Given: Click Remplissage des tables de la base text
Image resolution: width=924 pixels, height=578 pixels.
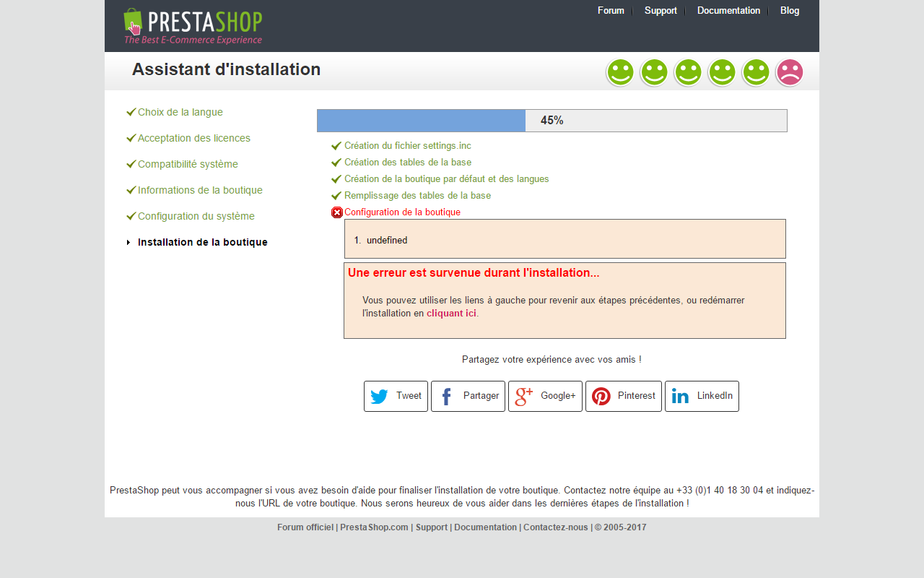Looking at the screenshot, I should 417,196.
